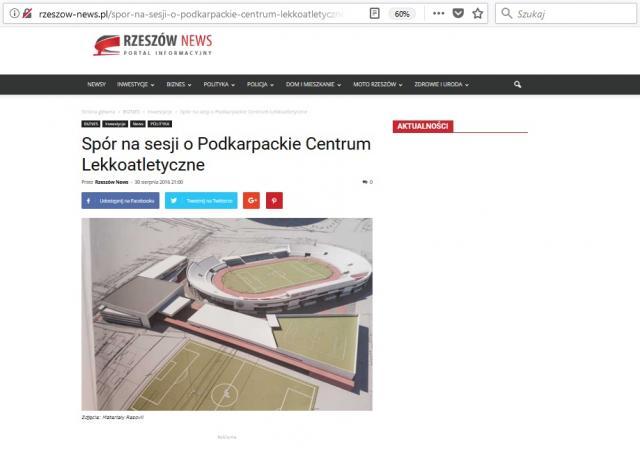This screenshot has height=456, width=640.
Task: Open the reader view icon
Action: 374,13
